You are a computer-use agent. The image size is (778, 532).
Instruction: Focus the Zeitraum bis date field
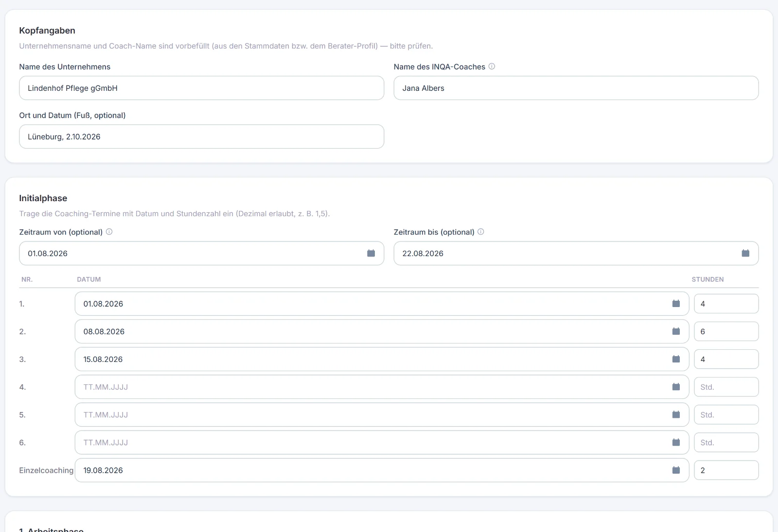tap(576, 253)
